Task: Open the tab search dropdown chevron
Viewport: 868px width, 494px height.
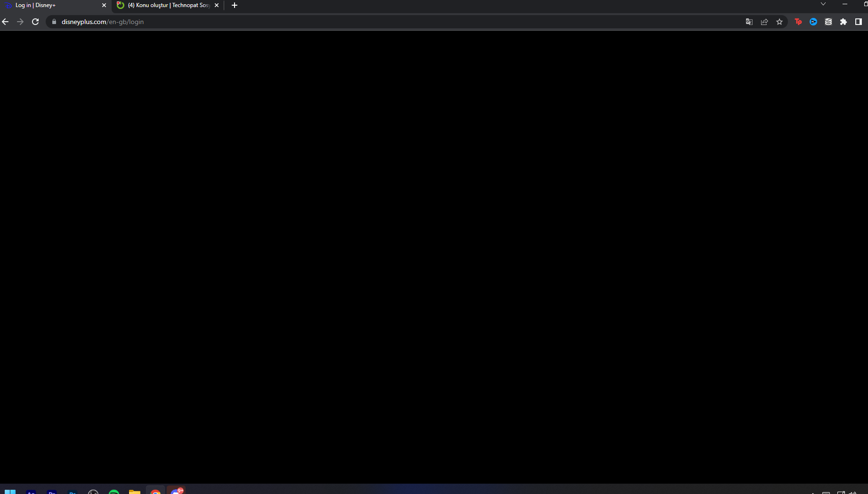Action: click(823, 4)
